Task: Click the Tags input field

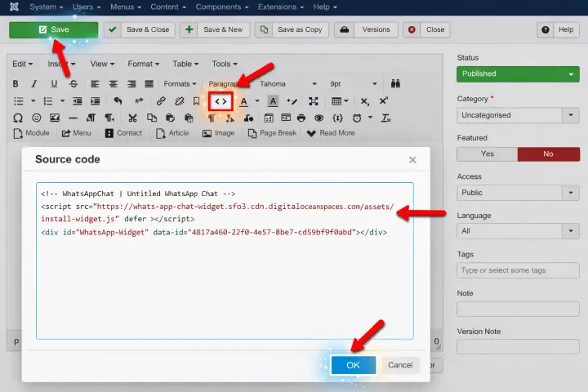Action: click(x=518, y=270)
